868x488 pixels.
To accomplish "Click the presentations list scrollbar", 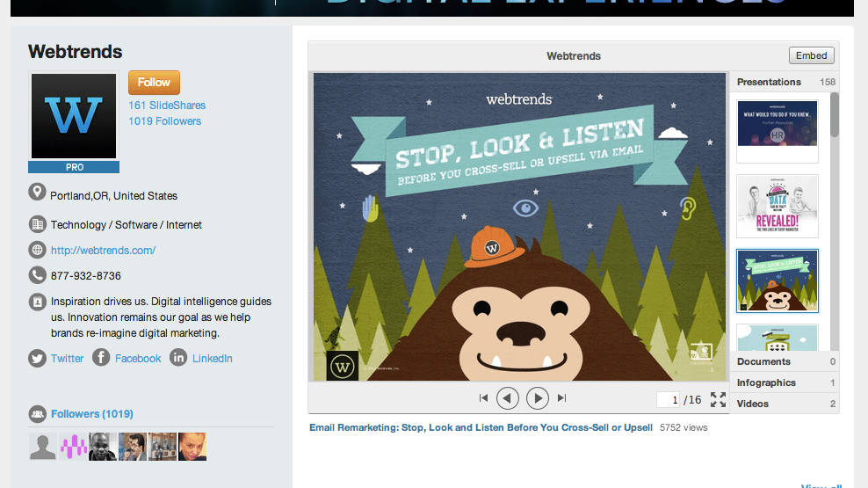I will point(835,114).
